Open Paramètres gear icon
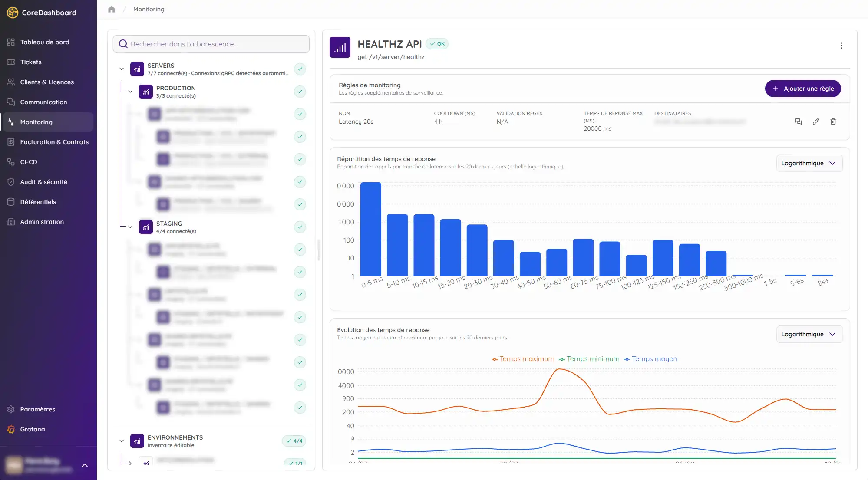Screen dimensions: 868x480 click(x=11, y=409)
